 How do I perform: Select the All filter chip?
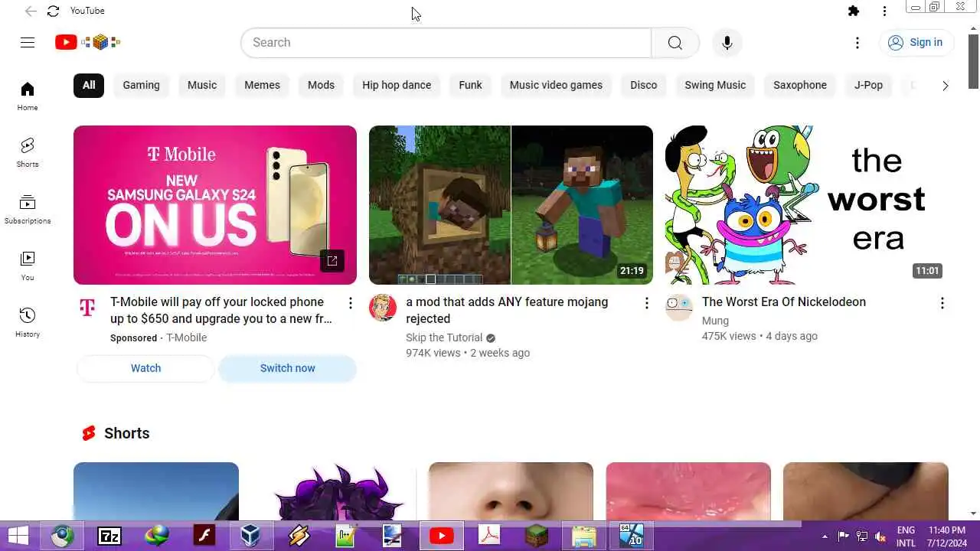pos(89,85)
